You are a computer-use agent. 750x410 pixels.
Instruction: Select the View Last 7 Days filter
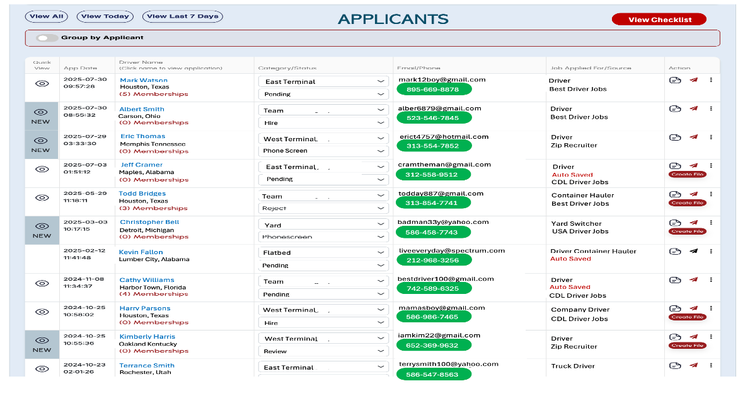point(182,16)
